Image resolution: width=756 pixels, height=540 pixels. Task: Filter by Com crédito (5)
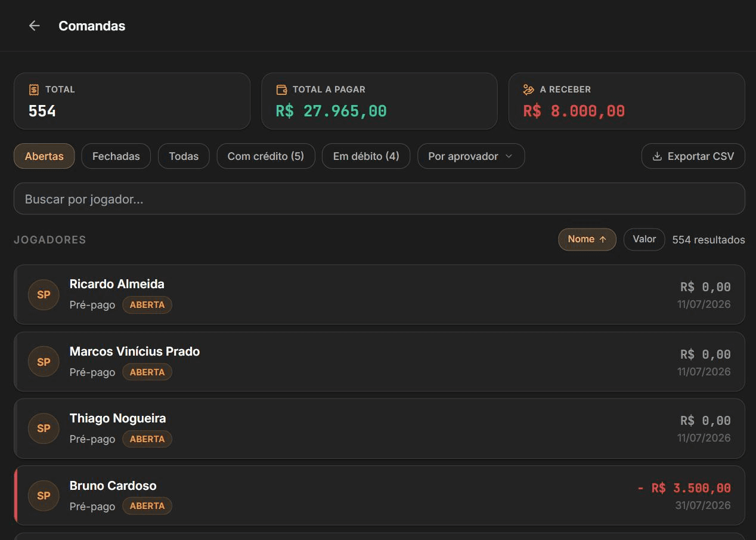tap(266, 156)
